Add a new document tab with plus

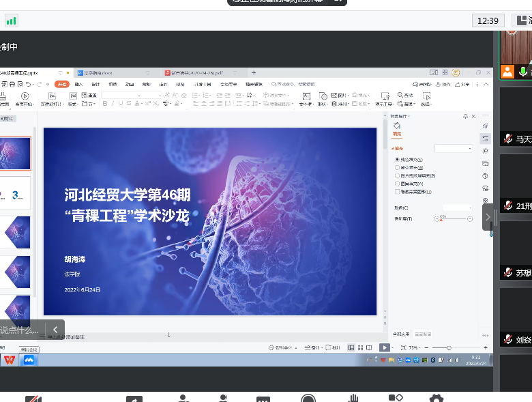pyautogui.click(x=254, y=72)
